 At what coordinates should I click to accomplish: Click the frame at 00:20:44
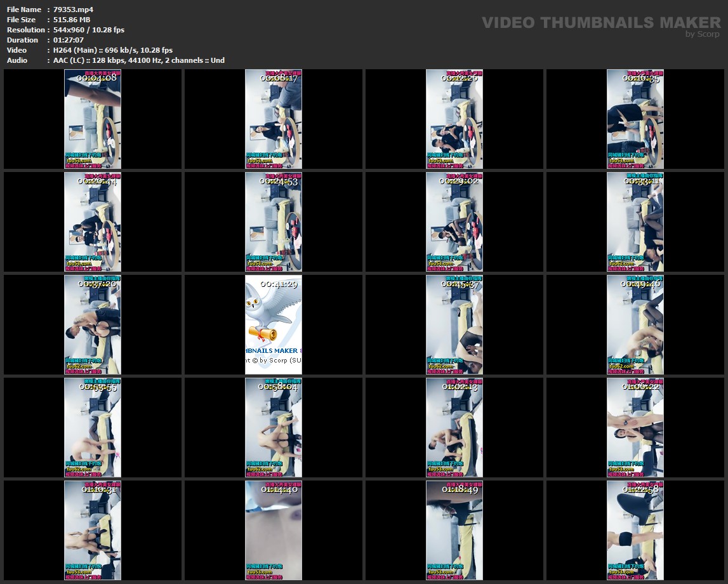click(93, 222)
